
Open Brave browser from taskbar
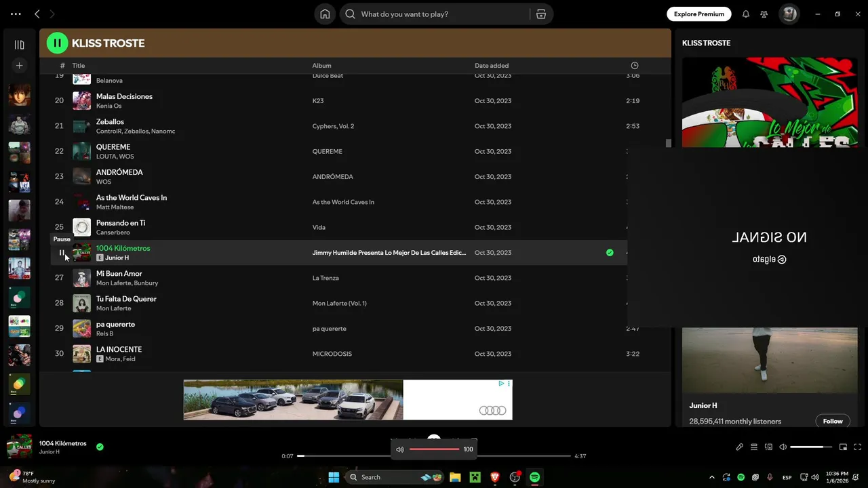coord(495,477)
